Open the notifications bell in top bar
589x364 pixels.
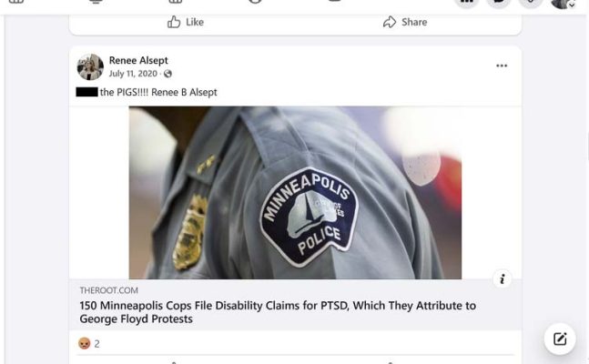point(531,2)
